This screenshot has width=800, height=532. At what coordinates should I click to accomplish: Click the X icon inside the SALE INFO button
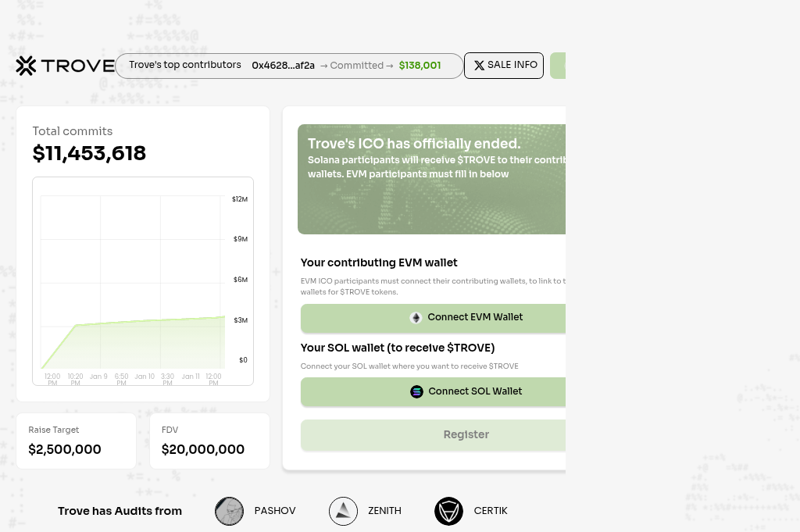(480, 66)
